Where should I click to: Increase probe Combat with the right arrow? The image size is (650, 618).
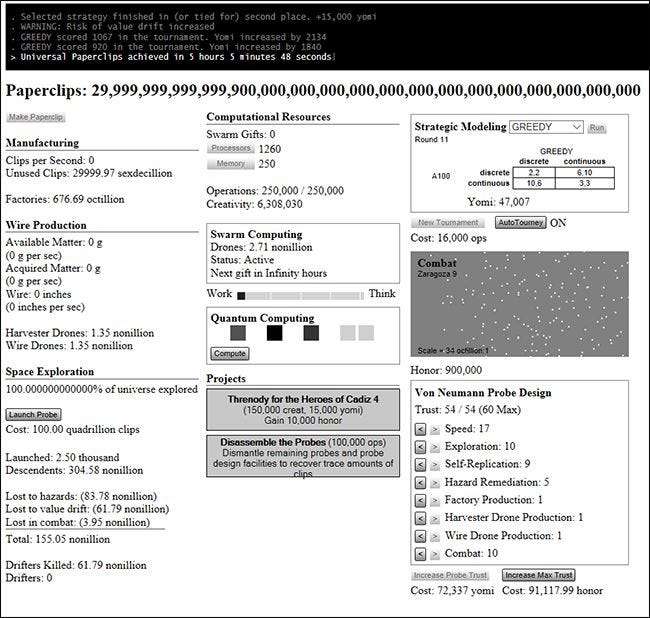tap(435, 553)
